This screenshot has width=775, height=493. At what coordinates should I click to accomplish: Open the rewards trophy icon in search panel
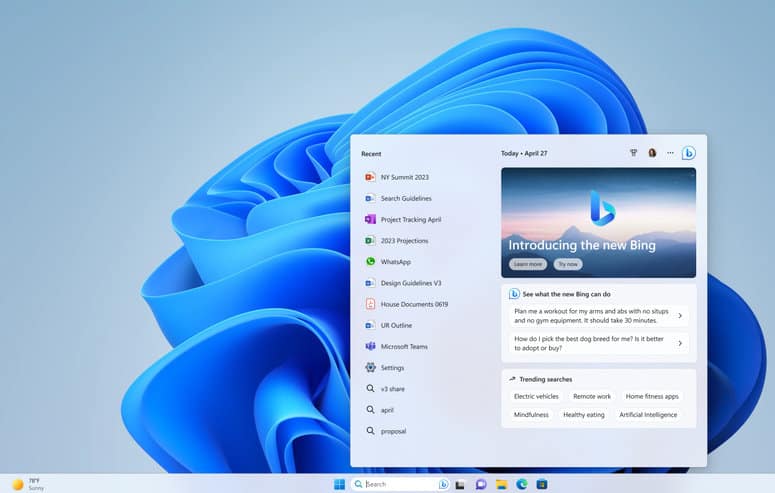tap(633, 153)
